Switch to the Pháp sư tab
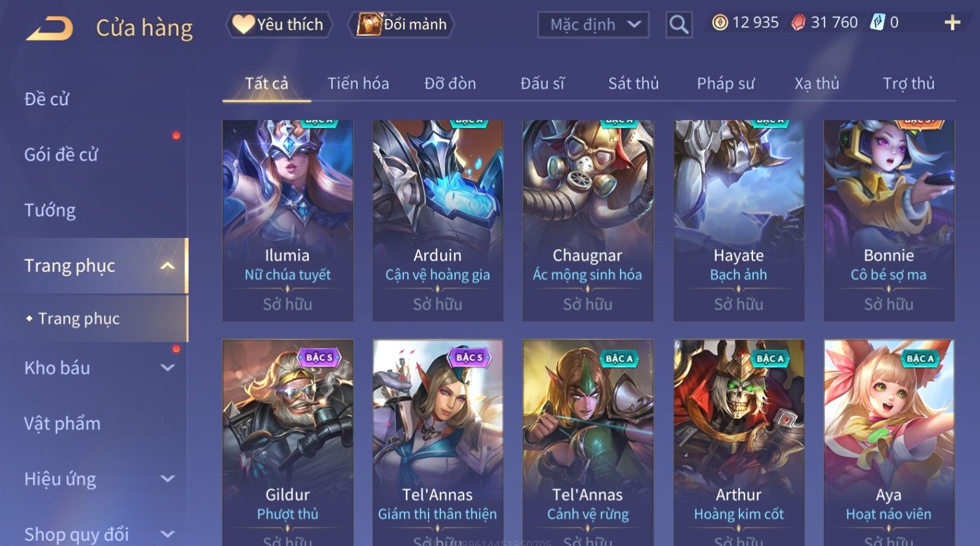The width and height of the screenshot is (980, 546). tap(726, 83)
